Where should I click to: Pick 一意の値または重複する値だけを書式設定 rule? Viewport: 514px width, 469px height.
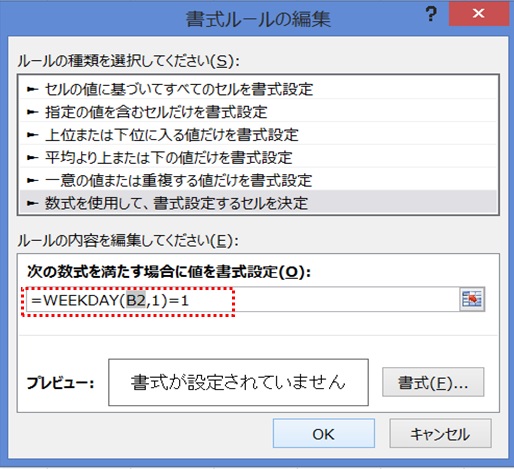click(x=258, y=180)
